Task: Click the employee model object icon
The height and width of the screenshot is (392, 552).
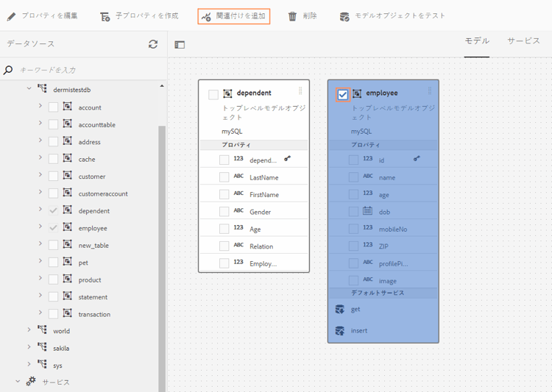Action: (357, 93)
